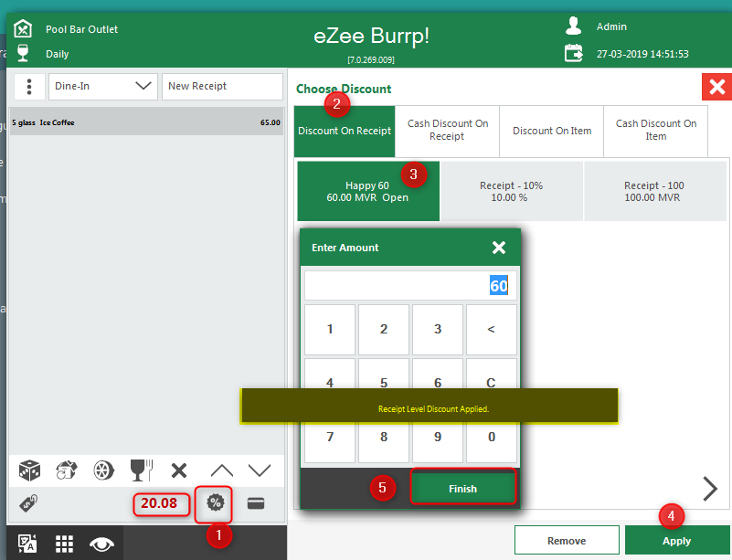Image resolution: width=732 pixels, height=560 pixels.
Task: Choose the Happy 60 discount tile
Action: tap(368, 191)
